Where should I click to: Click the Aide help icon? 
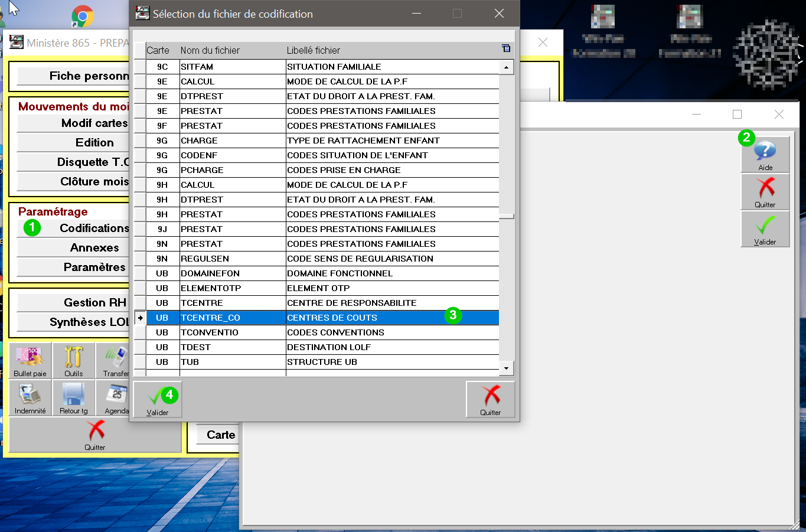click(x=765, y=155)
